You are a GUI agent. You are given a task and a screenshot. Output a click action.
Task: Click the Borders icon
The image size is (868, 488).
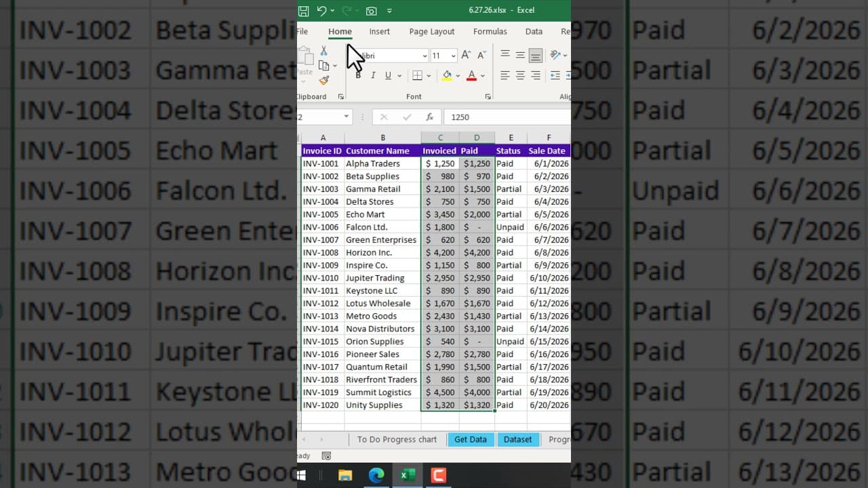click(x=417, y=75)
